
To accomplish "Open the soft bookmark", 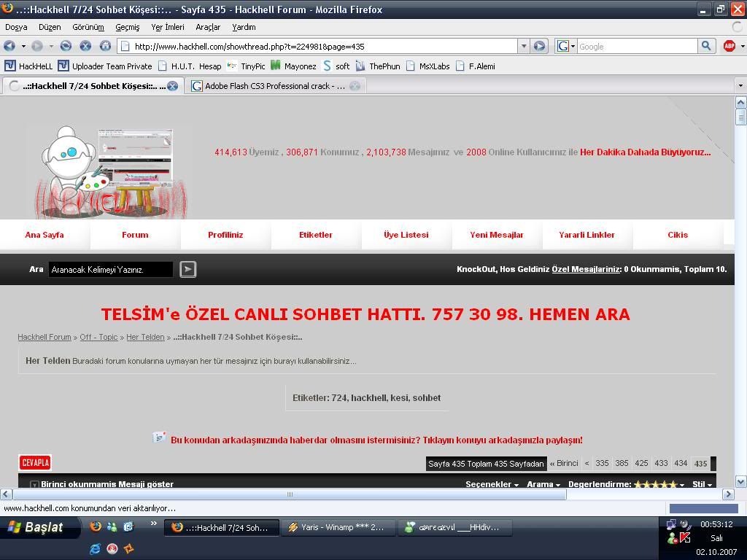I will [336, 66].
